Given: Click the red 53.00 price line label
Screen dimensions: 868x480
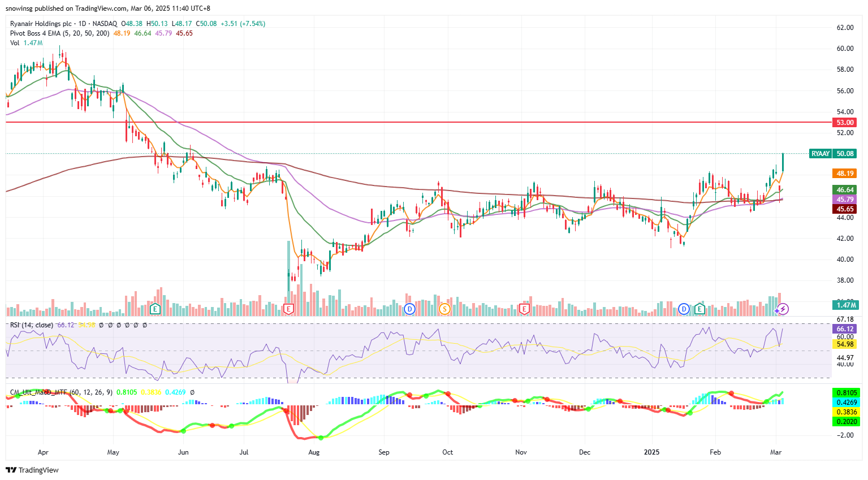Looking at the screenshot, I should tap(845, 122).
